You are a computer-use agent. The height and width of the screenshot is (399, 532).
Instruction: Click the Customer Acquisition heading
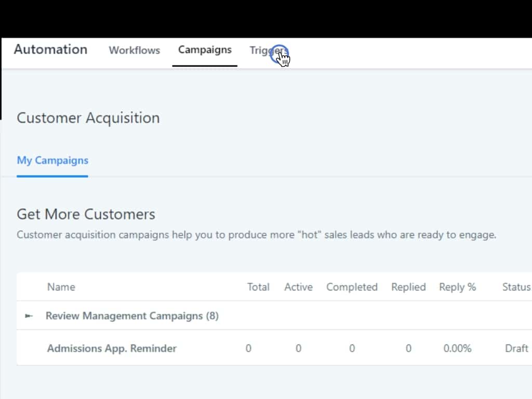tap(88, 118)
